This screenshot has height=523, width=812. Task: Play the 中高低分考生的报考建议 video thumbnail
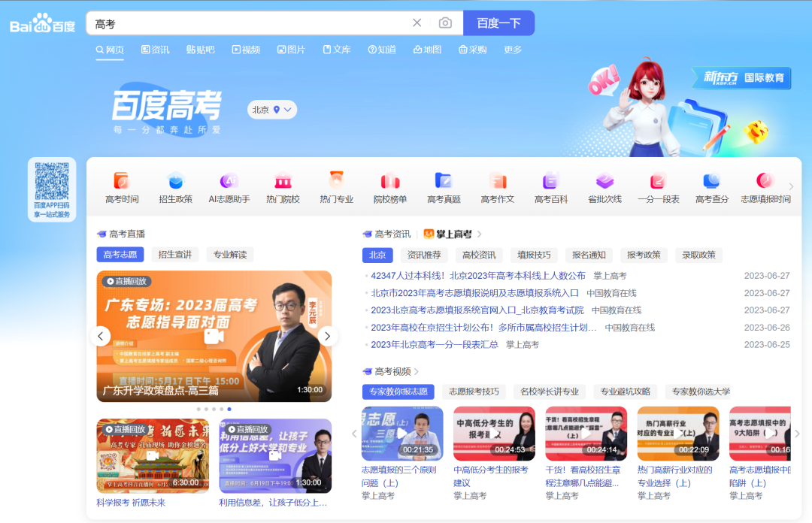click(495, 434)
